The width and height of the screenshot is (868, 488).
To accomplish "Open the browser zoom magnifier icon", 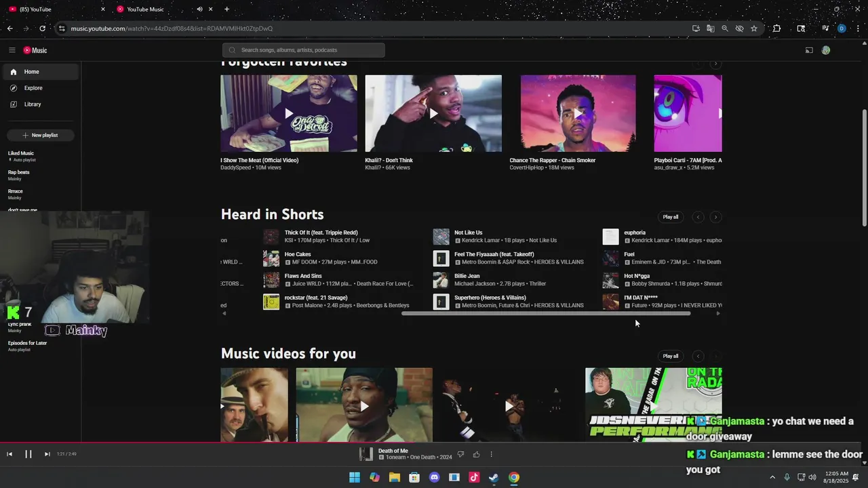I will 725,28.
